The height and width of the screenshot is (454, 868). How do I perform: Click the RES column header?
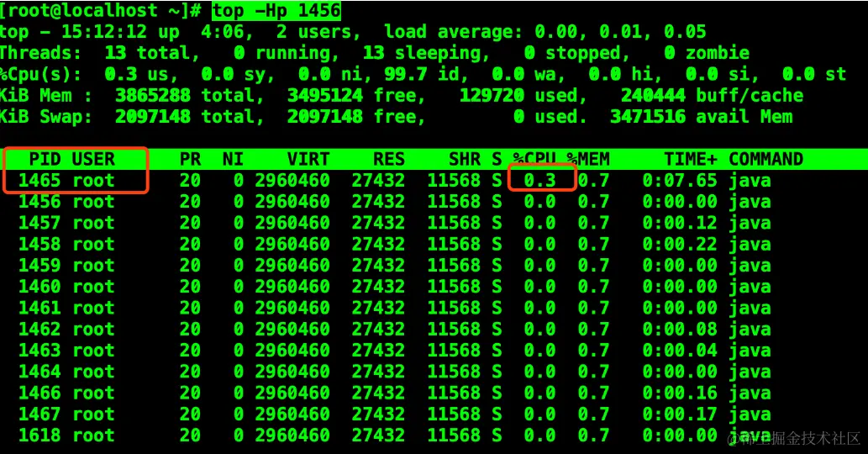[x=388, y=160]
